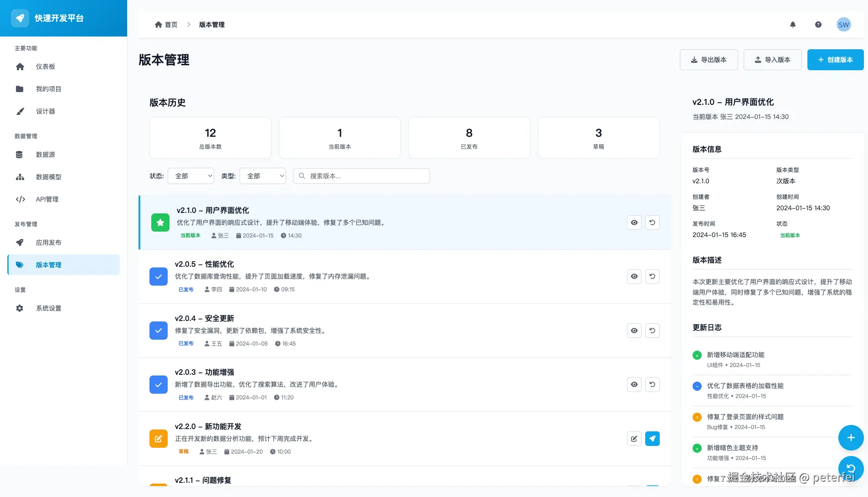Open 设计器 in the sidebar
868x497 pixels.
pos(64,111)
